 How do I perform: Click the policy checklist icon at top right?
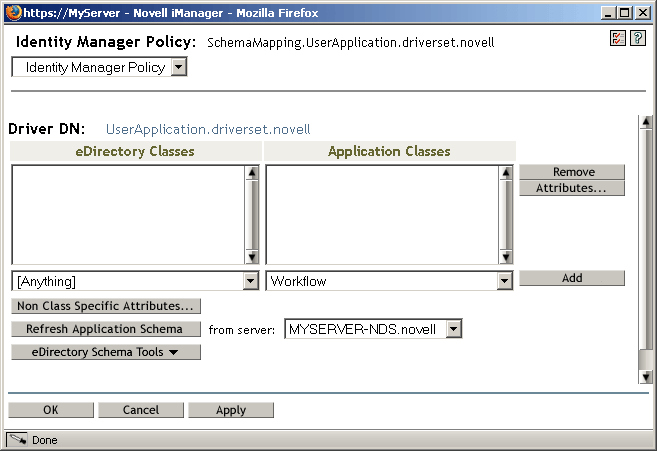point(618,39)
